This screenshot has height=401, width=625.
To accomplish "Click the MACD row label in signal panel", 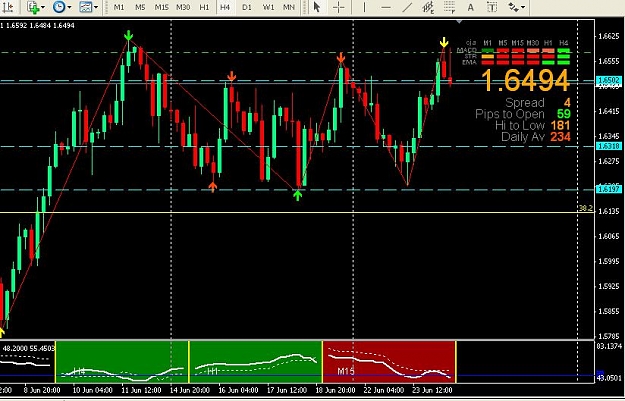I will tap(467, 50).
